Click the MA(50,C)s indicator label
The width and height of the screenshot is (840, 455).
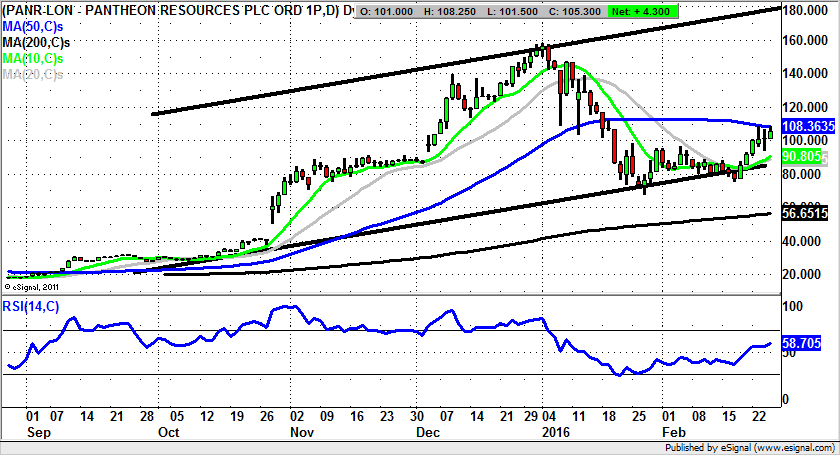click(x=31, y=27)
